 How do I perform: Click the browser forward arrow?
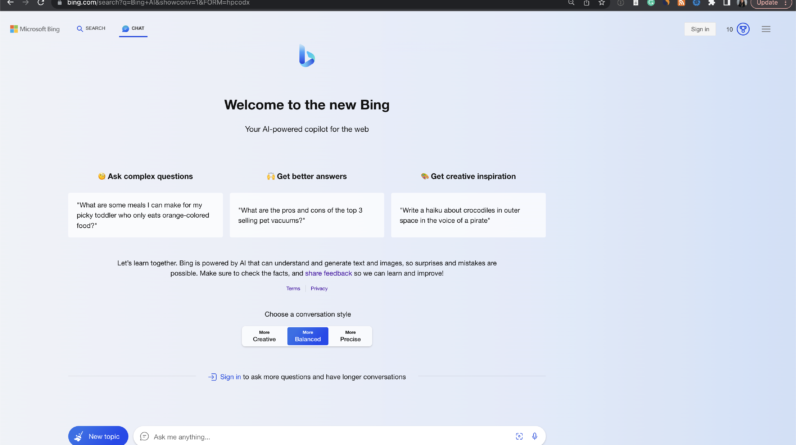coord(25,3)
